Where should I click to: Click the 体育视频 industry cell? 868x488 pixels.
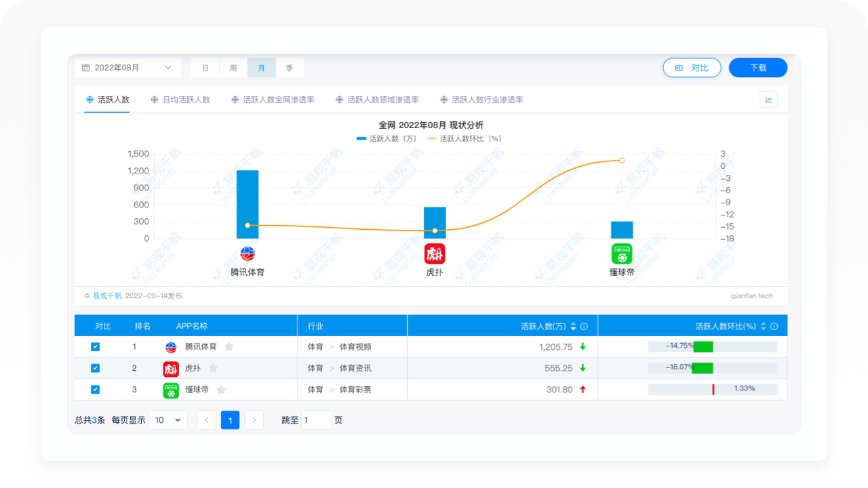355,347
